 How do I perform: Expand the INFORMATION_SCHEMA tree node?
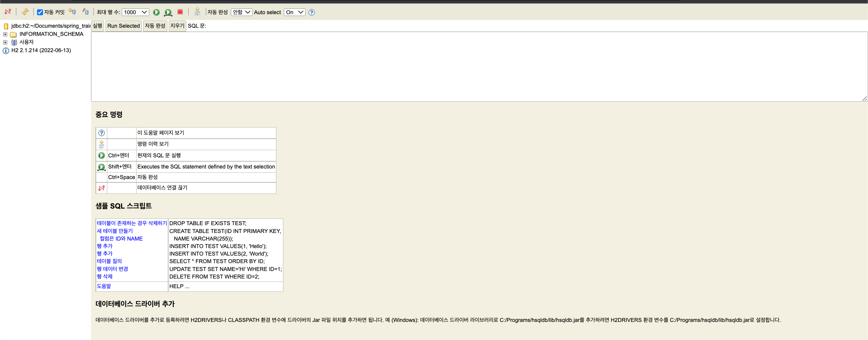tap(5, 34)
